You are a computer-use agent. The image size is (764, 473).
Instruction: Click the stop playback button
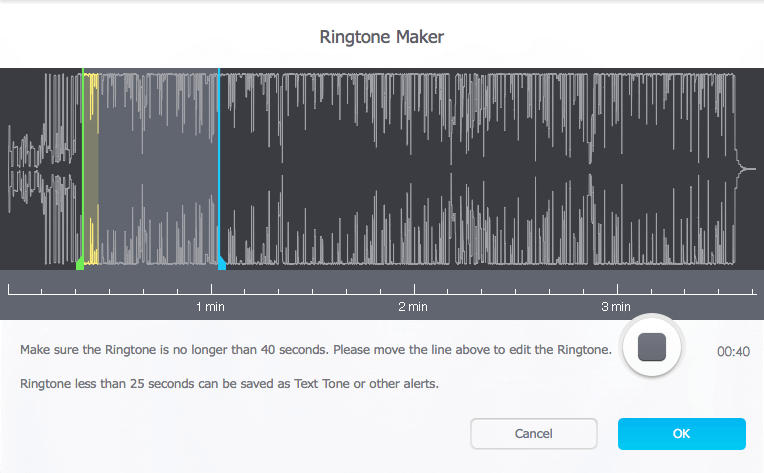652,347
